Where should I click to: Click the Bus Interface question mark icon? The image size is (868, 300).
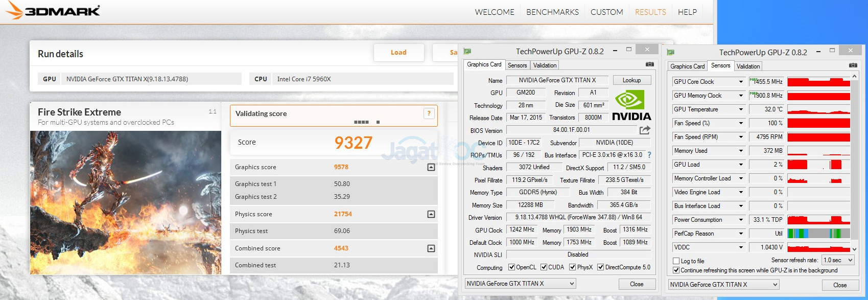pyautogui.click(x=649, y=155)
